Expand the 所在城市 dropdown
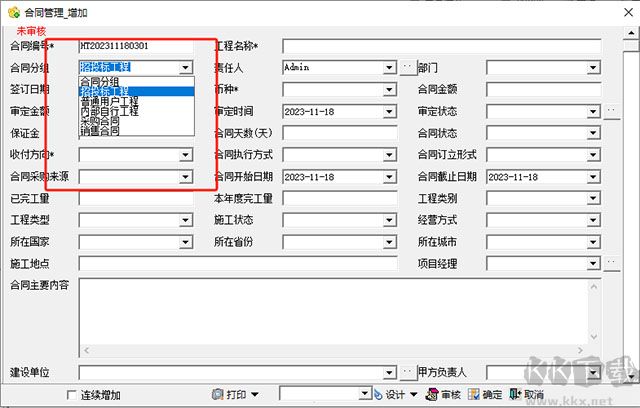 [x=593, y=242]
